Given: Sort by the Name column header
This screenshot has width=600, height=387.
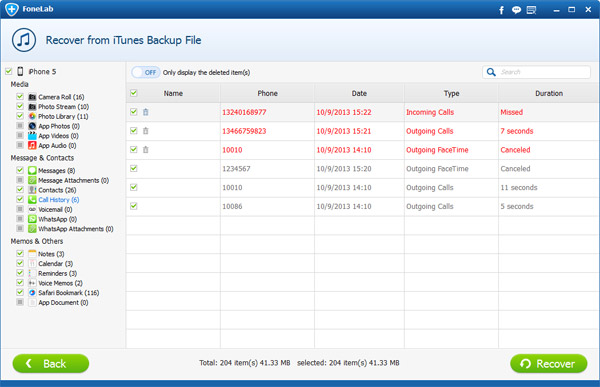Looking at the screenshot, I should (173, 93).
